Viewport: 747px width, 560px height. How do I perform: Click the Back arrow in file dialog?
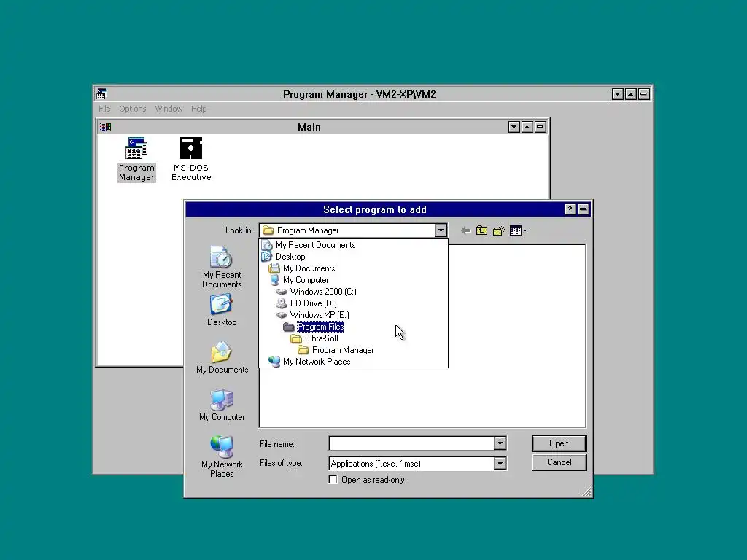(465, 231)
